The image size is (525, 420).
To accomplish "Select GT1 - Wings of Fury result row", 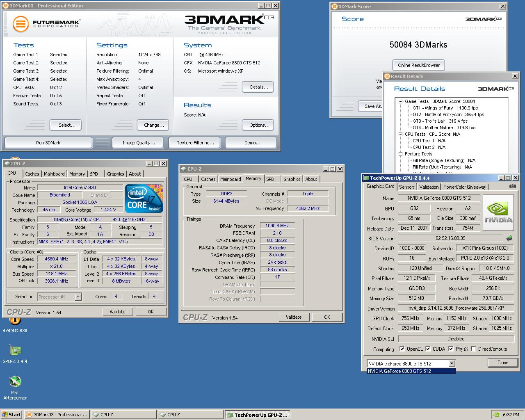I will point(445,108).
